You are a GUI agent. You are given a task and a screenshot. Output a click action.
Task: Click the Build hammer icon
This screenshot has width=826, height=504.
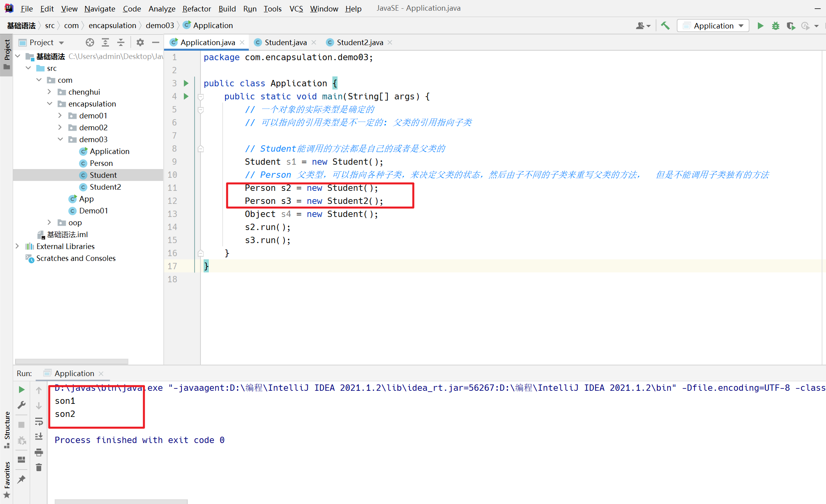tap(665, 26)
